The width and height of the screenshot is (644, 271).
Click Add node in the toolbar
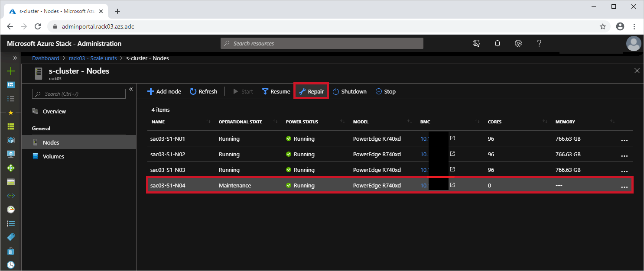[x=164, y=91]
